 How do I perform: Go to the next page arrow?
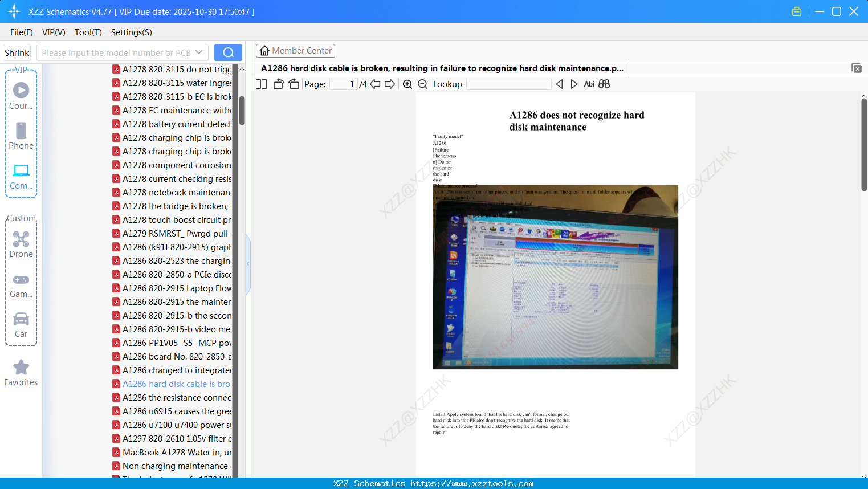[x=390, y=84]
